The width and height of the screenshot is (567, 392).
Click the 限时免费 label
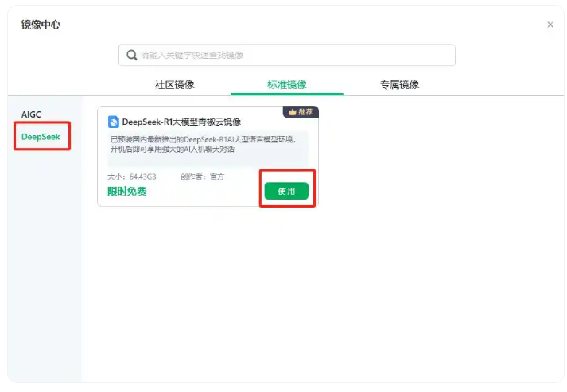127,192
